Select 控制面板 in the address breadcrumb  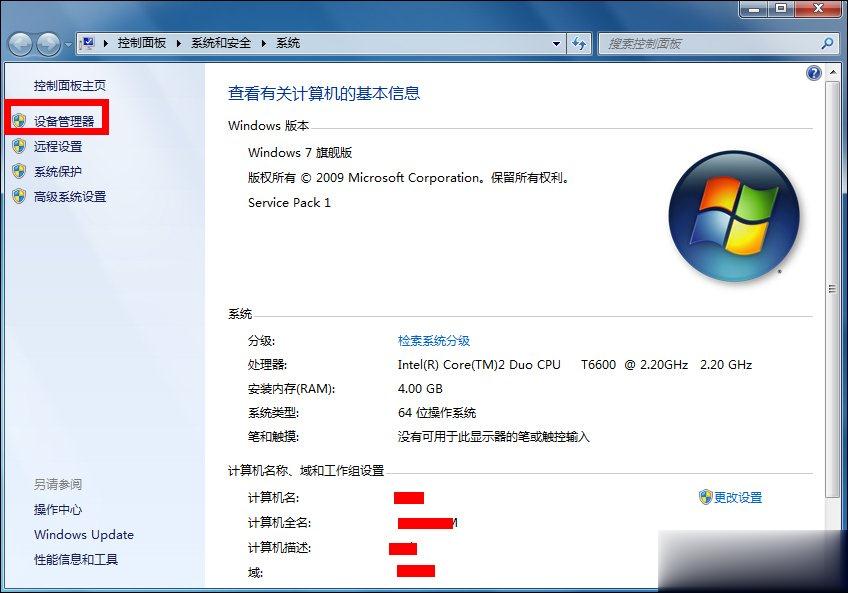coord(142,43)
